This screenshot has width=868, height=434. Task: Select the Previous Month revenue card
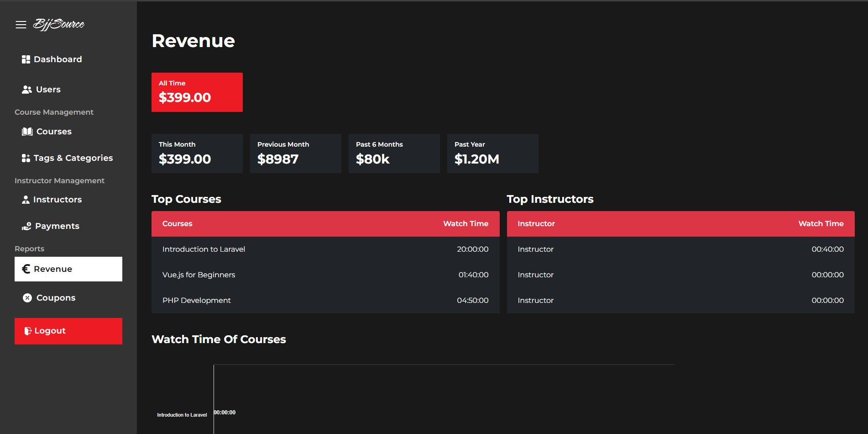click(x=296, y=153)
